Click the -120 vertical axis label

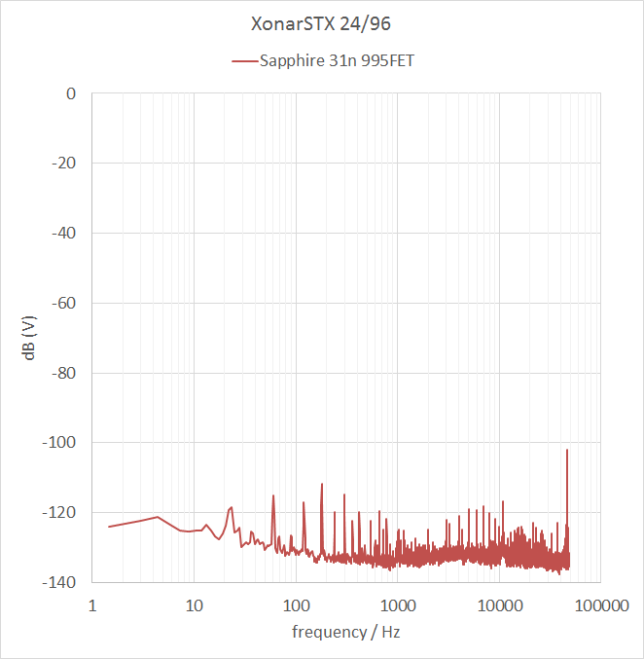pos(58,513)
